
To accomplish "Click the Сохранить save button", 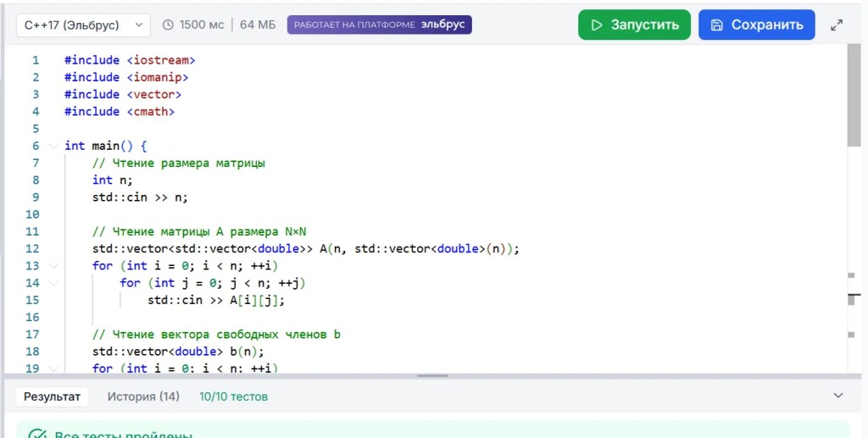I will 757,25.
